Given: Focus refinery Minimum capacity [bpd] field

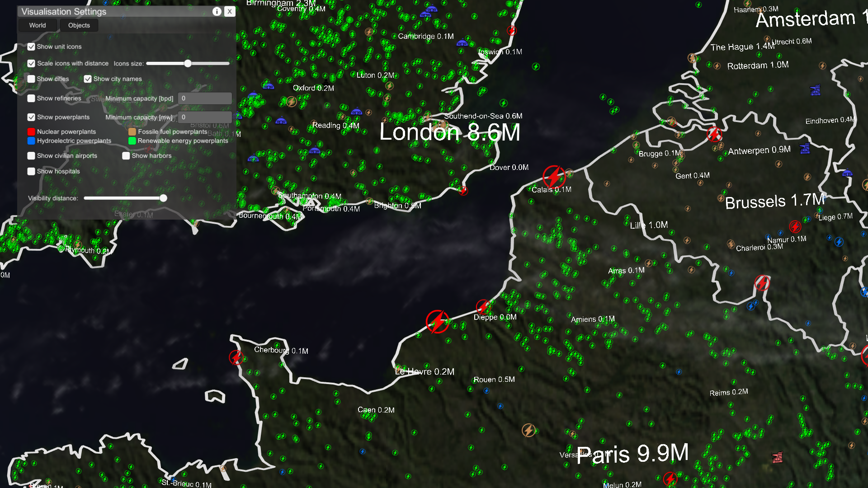Looking at the screenshot, I should point(205,98).
